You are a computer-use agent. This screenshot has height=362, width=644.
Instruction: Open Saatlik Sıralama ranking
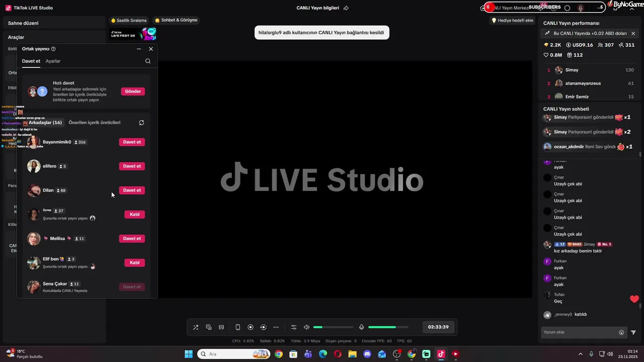coord(129,20)
